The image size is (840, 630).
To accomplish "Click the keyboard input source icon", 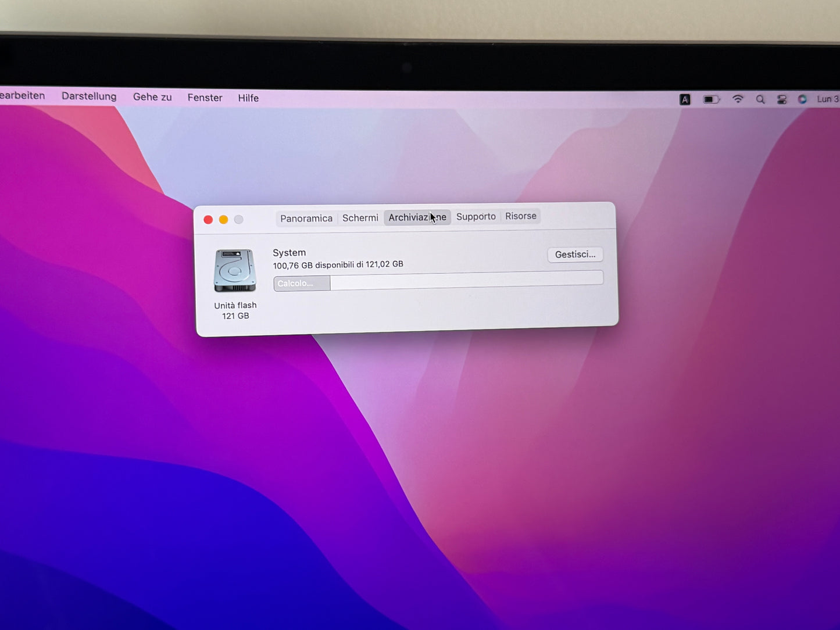I will pos(685,99).
